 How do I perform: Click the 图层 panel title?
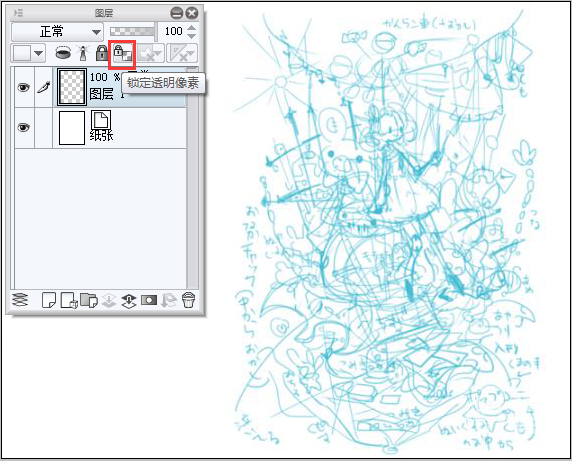[104, 13]
